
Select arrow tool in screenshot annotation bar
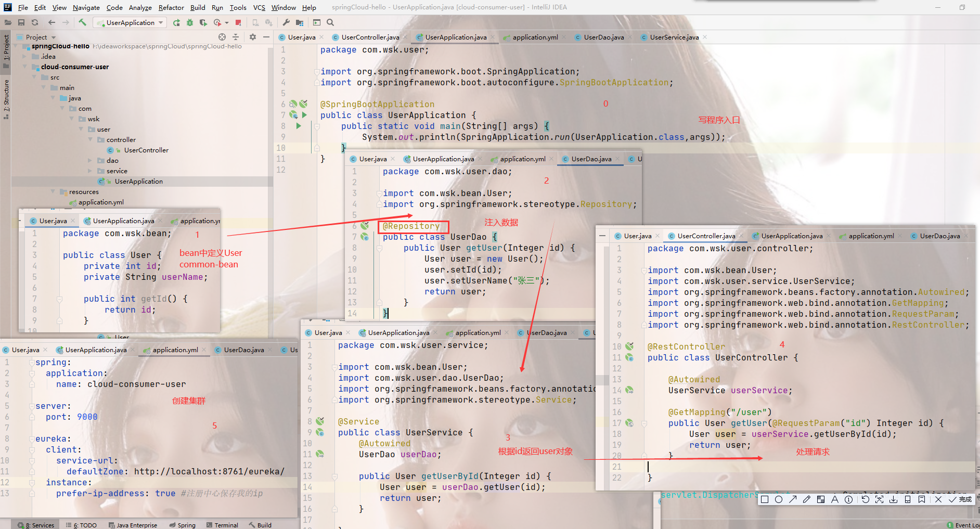click(x=793, y=499)
